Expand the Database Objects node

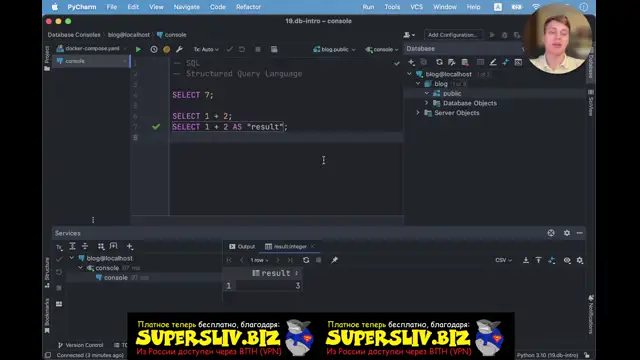pyautogui.click(x=427, y=103)
